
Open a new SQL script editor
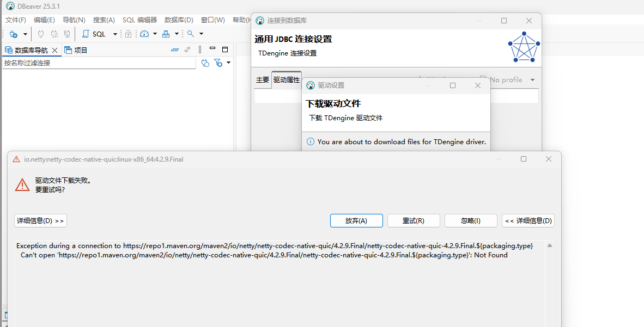[94, 34]
